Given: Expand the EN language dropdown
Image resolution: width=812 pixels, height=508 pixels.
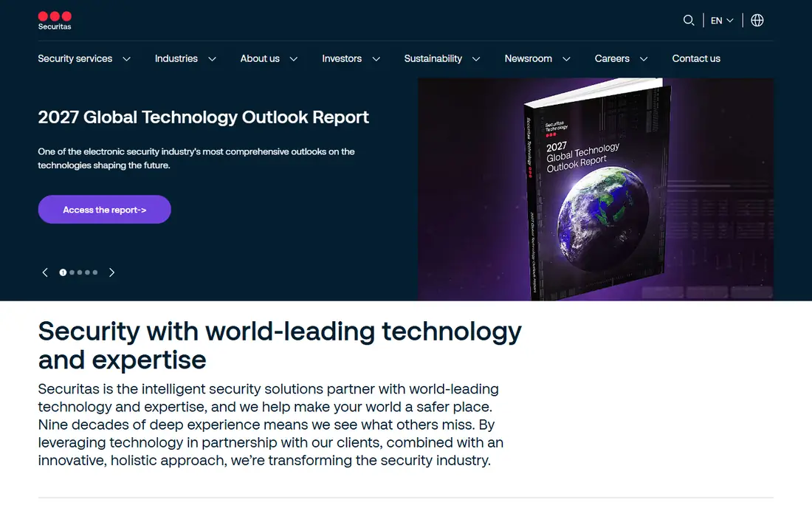Looking at the screenshot, I should tap(722, 20).
